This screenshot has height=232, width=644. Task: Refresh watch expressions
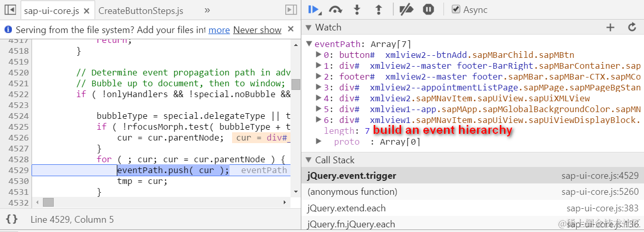[632, 27]
